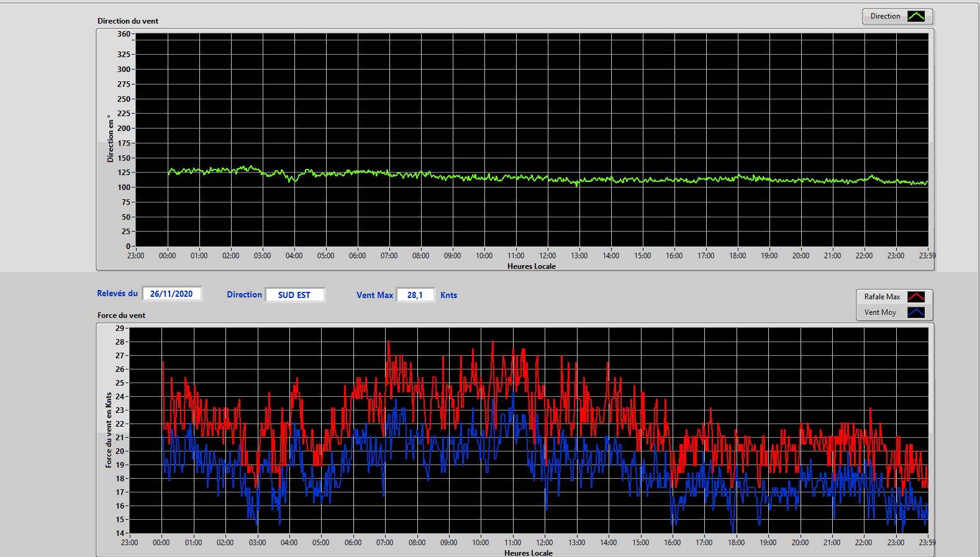The image size is (980, 557).
Task: Click the 23:00 start label on force chart
Action: (129, 542)
